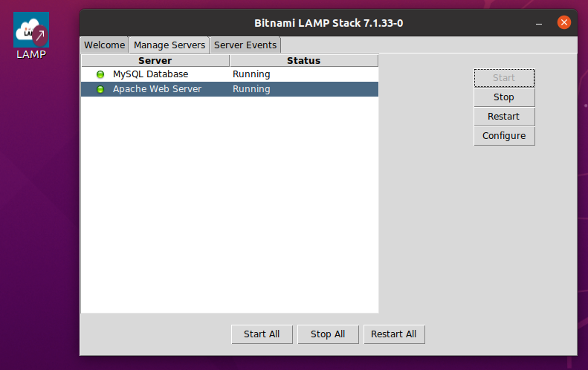Open Configure for the selected server

pos(505,136)
